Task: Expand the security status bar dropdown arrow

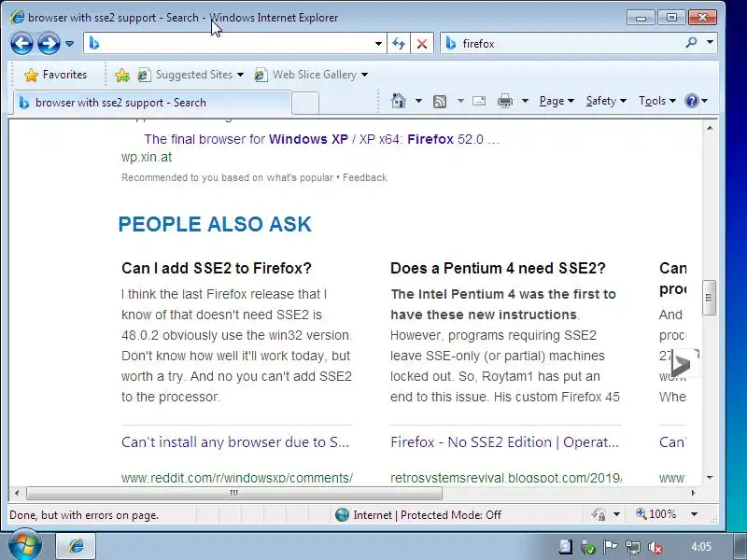Action: tap(616, 515)
